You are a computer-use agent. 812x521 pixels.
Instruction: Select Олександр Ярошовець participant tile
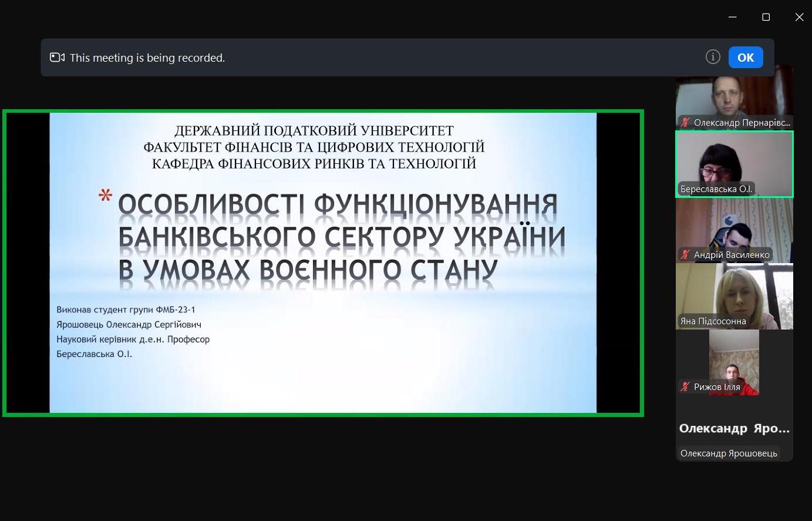(x=734, y=429)
